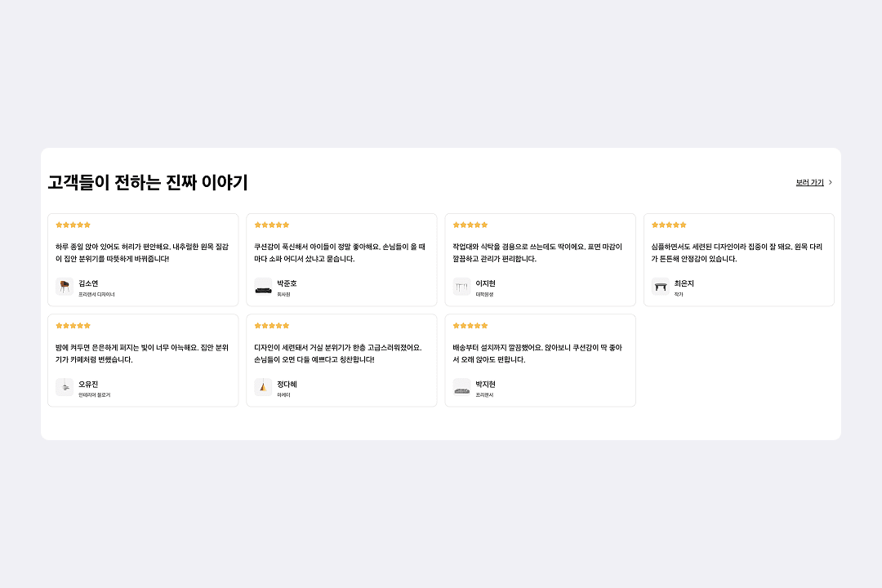Click the five-star rating on 박준호's review
The image size is (882, 588).
point(270,225)
